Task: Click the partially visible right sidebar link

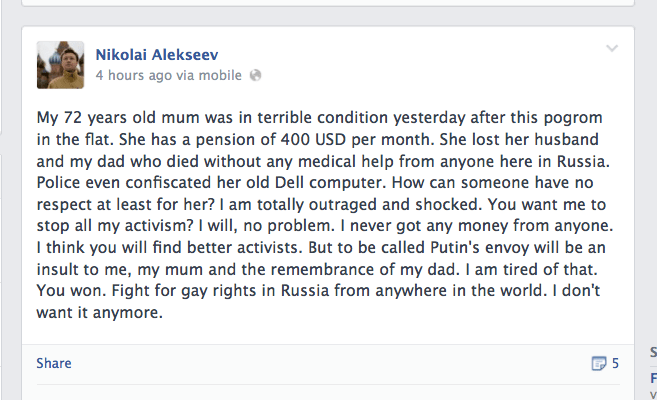Action: 653,378
